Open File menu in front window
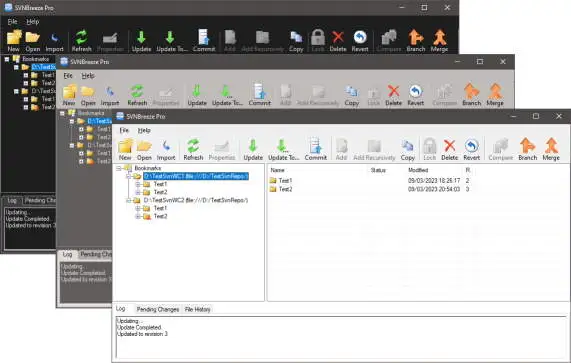 click(124, 130)
